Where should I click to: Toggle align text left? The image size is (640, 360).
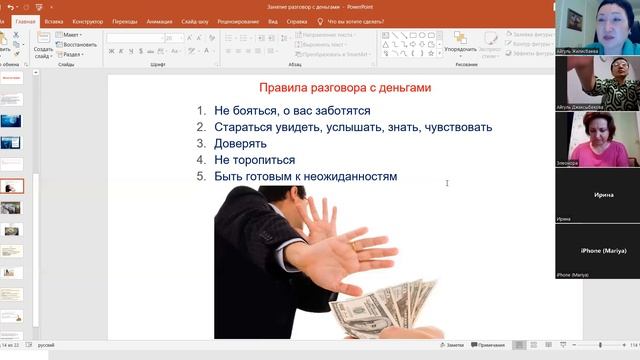pyautogui.click(x=229, y=51)
